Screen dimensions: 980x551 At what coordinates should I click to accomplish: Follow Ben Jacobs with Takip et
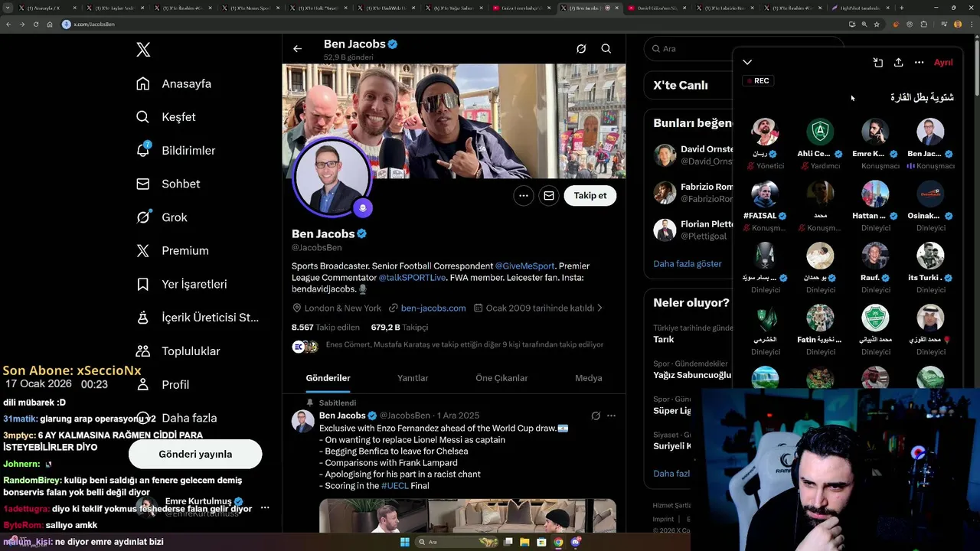(x=590, y=196)
